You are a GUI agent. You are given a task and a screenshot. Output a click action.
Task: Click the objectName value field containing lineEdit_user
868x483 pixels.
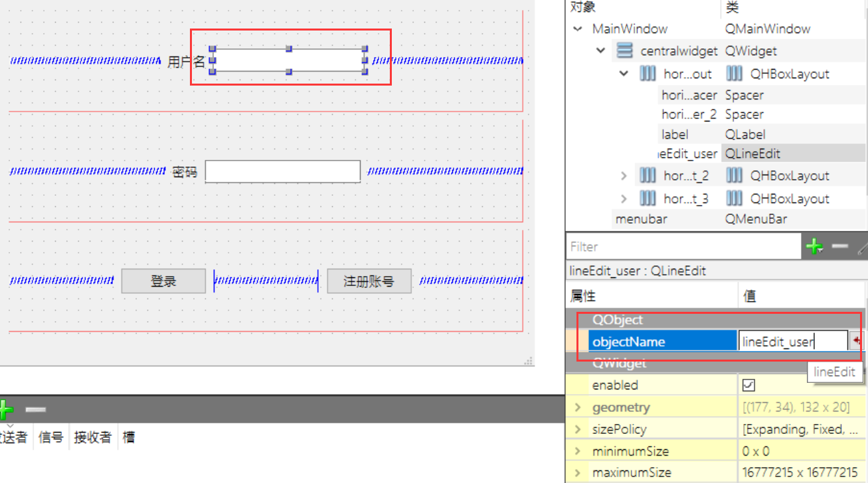794,341
